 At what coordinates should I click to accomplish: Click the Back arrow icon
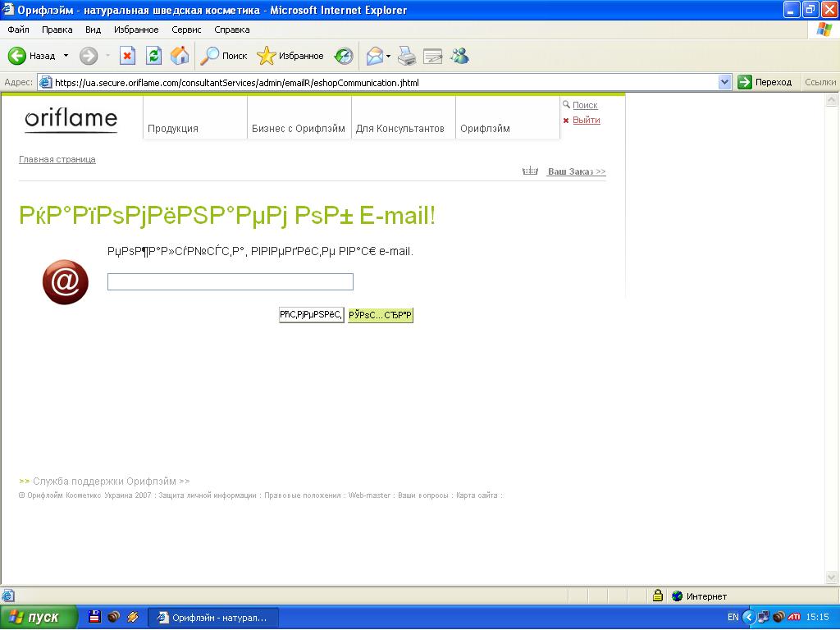(x=17, y=56)
